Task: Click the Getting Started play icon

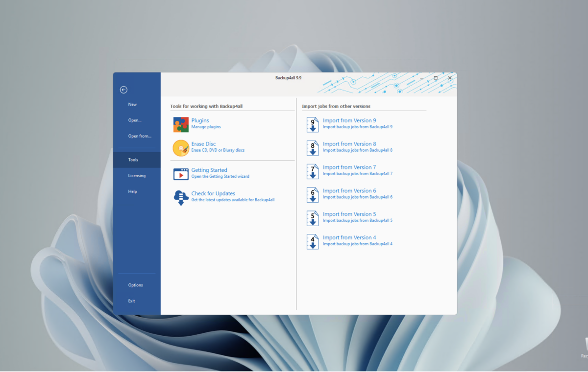Action: click(181, 174)
